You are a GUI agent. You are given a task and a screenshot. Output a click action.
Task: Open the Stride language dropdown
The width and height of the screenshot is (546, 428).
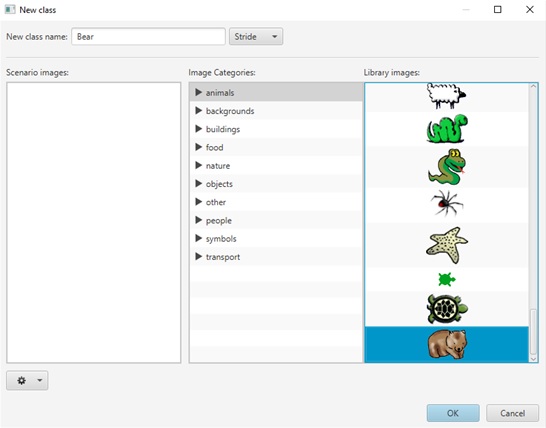pyautogui.click(x=256, y=37)
